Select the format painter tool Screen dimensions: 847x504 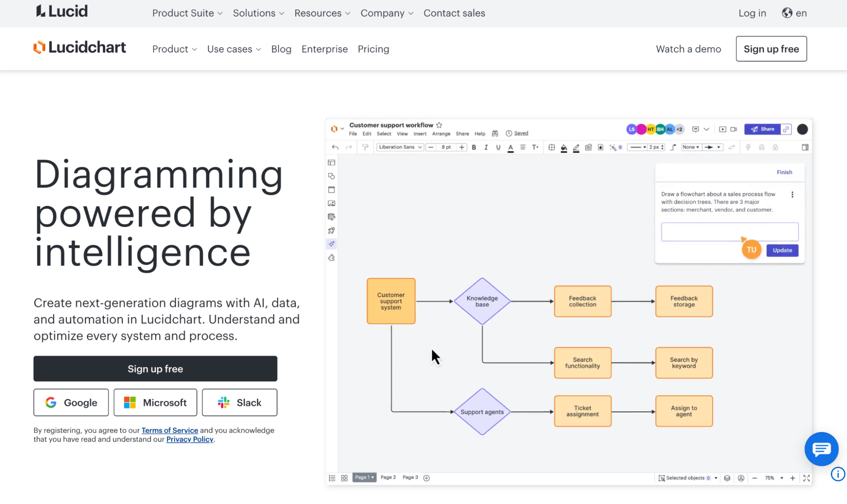(365, 147)
